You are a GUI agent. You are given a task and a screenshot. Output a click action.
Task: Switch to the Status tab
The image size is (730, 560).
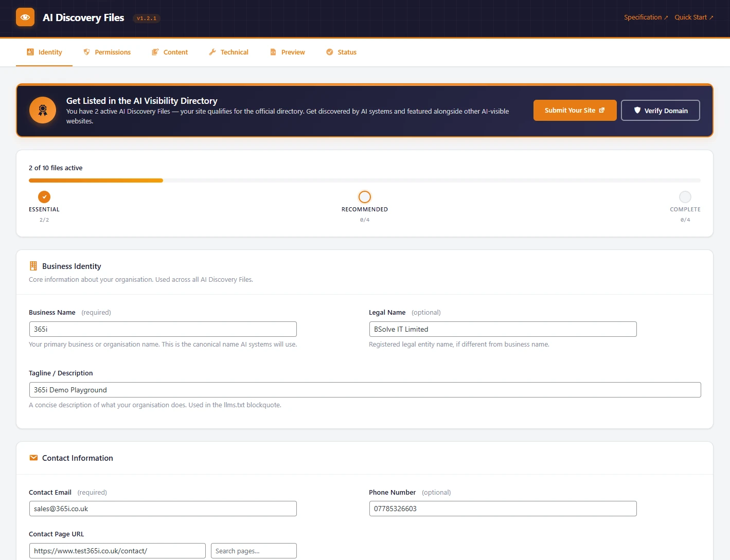coord(341,52)
